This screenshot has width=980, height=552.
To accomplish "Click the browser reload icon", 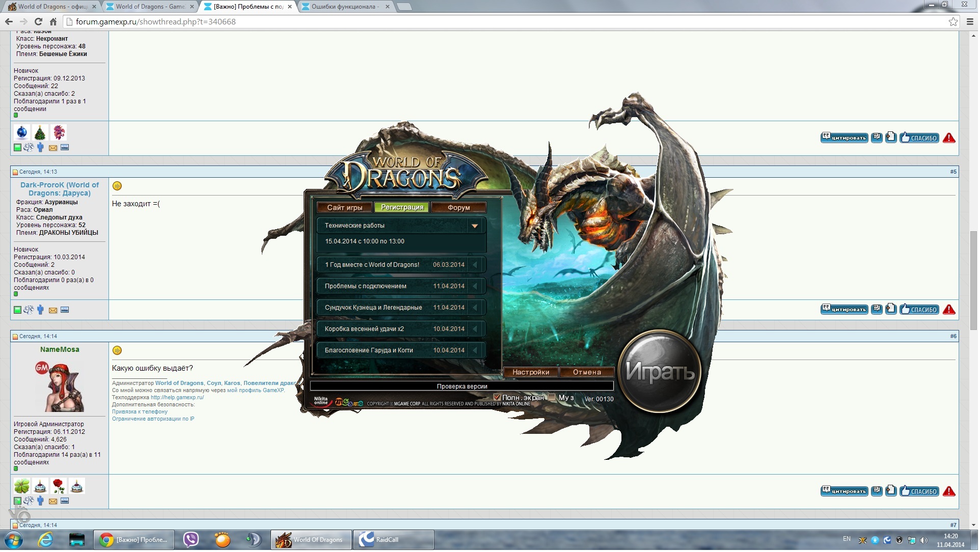I will click(x=38, y=22).
